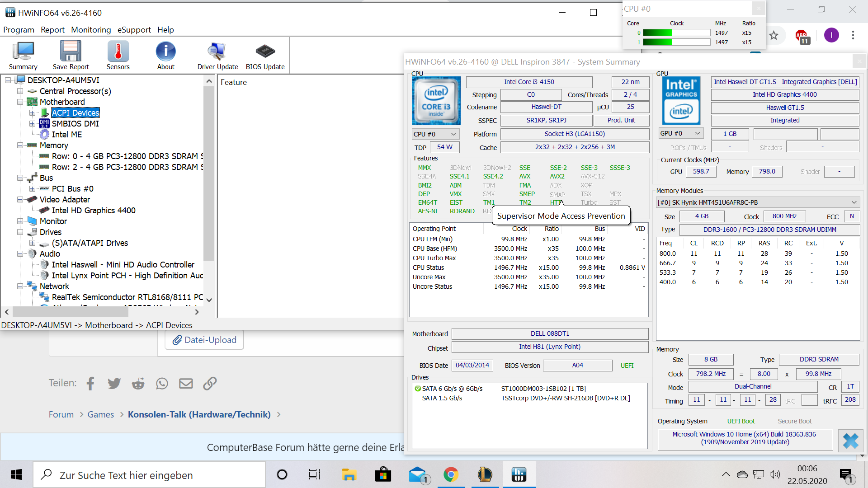The width and height of the screenshot is (868, 488).
Task: Open the Summary toolbar icon
Action: tap(23, 55)
